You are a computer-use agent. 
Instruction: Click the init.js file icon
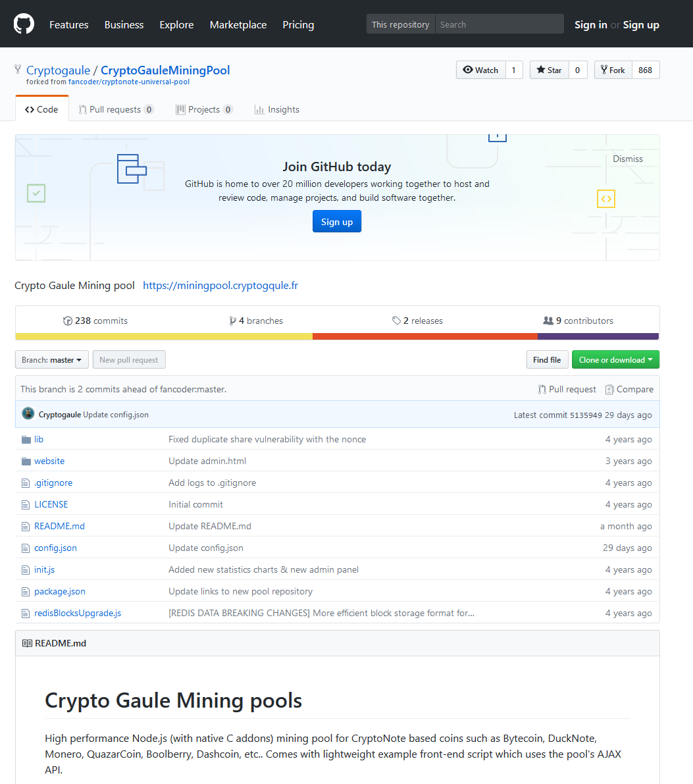(26, 569)
